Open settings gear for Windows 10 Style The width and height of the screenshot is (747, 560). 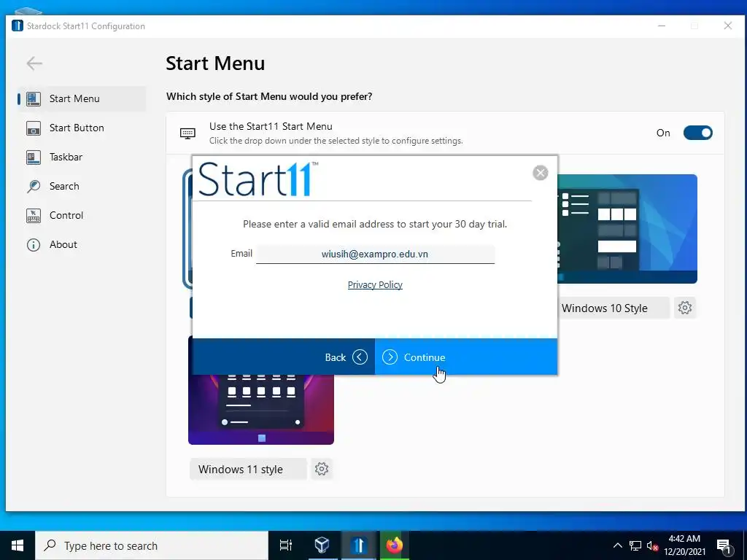point(685,308)
